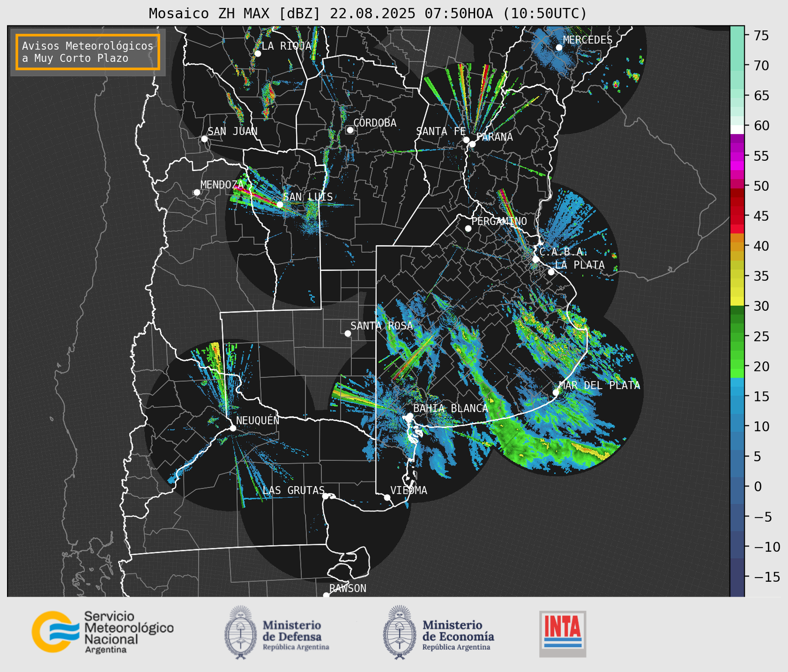
Task: Click the BAHÍA BLANCA city marker
Action: coord(410,416)
